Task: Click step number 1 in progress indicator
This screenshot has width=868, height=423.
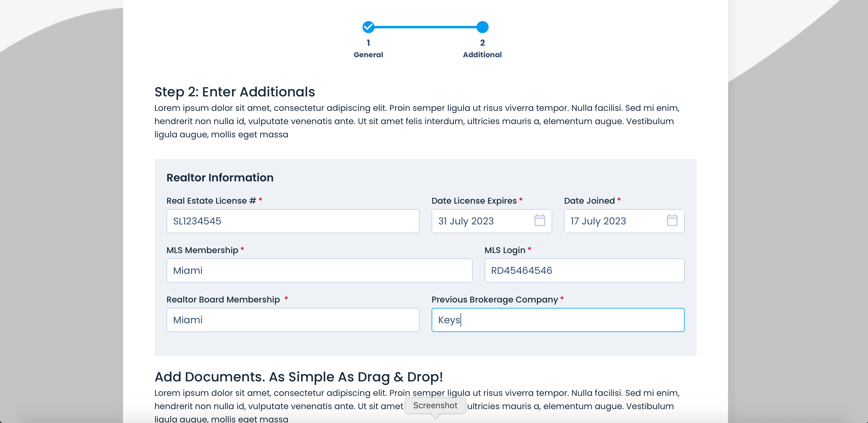Action: (x=368, y=43)
